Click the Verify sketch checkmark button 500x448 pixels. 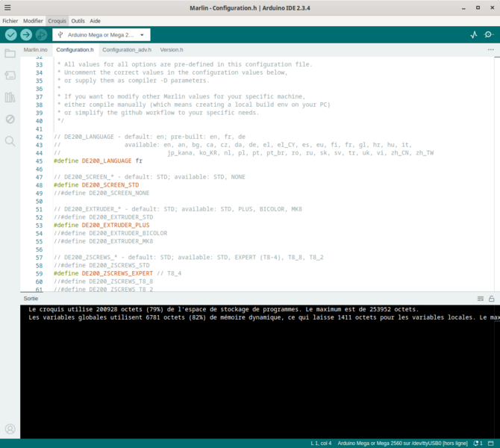pos(11,34)
